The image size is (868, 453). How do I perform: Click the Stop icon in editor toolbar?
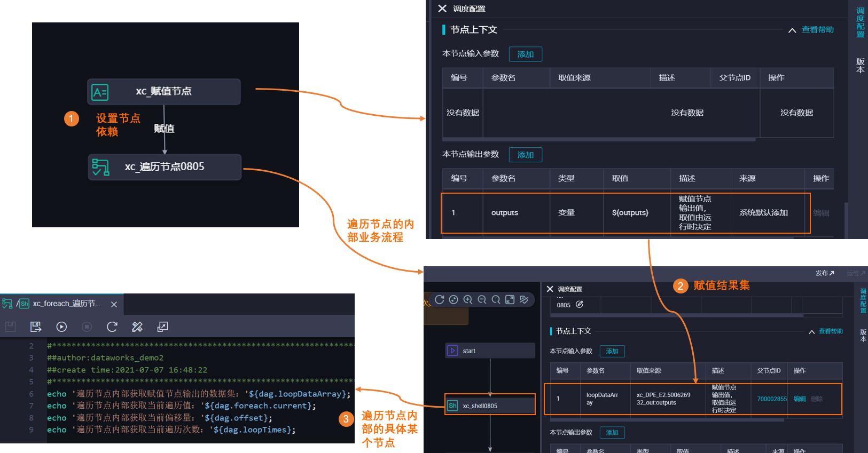pyautogui.click(x=87, y=327)
